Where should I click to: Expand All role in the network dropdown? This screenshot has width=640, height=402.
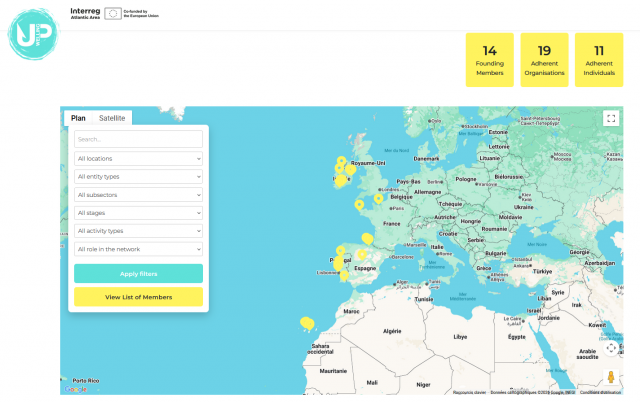click(138, 248)
